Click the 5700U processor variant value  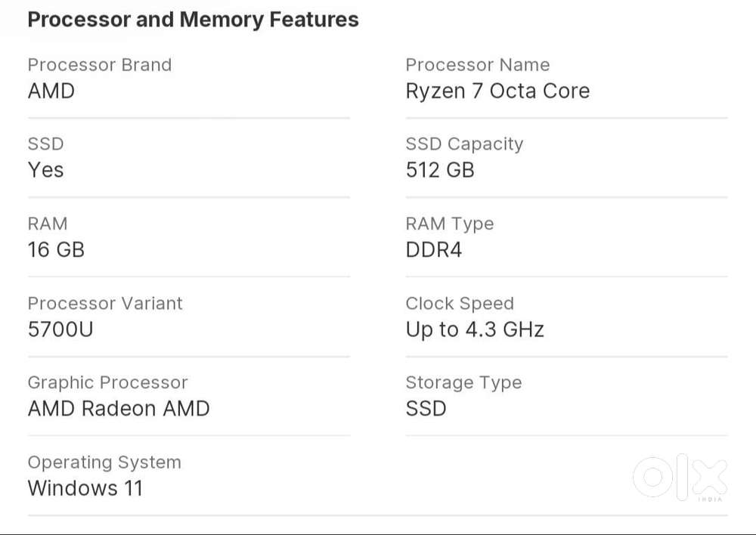pos(60,329)
